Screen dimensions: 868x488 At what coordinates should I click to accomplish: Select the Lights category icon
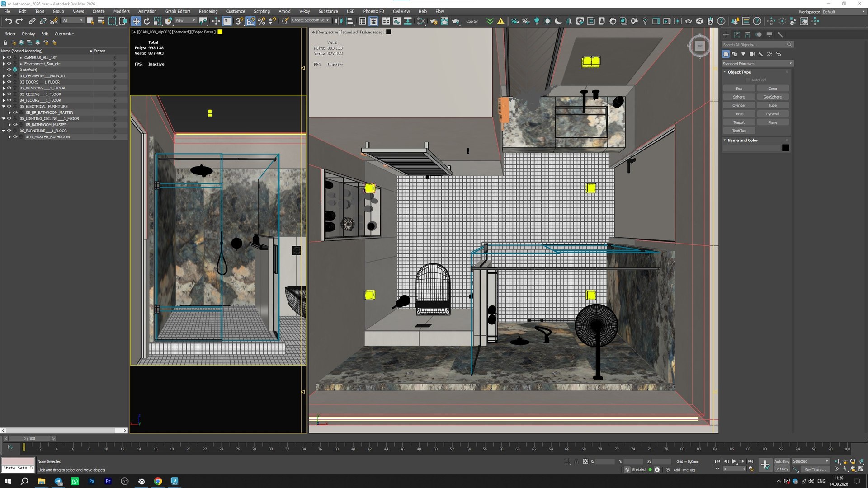point(743,54)
